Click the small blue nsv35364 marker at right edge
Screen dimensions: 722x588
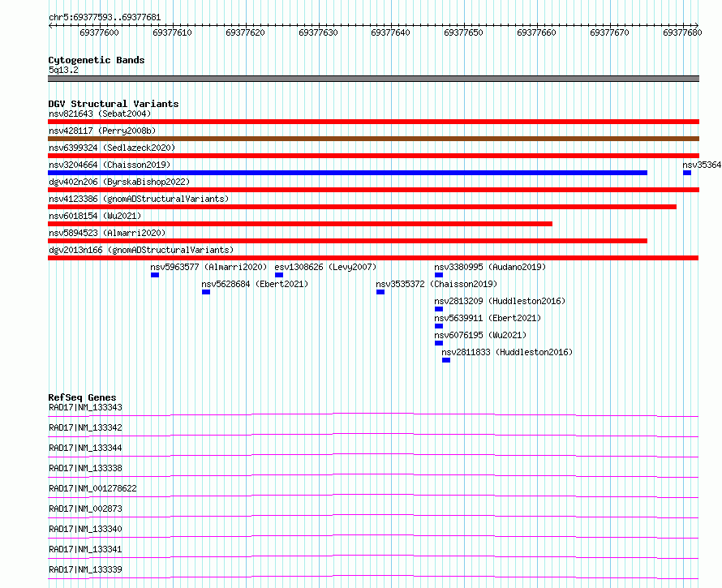point(687,173)
